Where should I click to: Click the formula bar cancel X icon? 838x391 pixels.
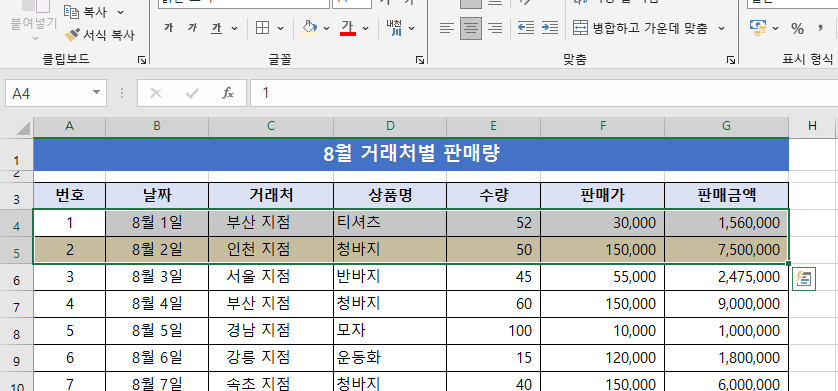point(156,93)
